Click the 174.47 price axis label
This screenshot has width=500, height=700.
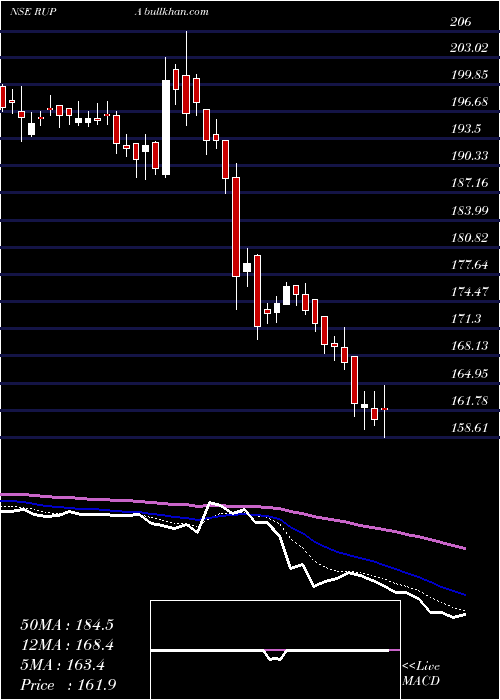[469, 292]
